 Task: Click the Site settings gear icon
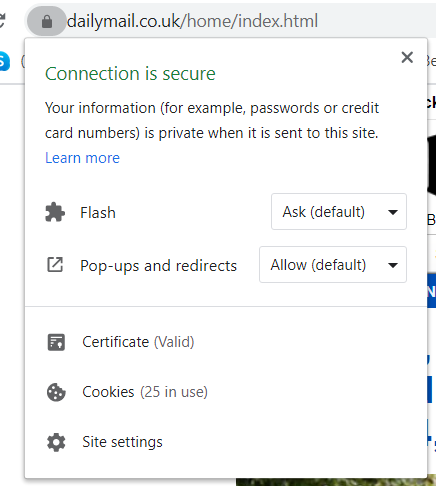point(56,442)
